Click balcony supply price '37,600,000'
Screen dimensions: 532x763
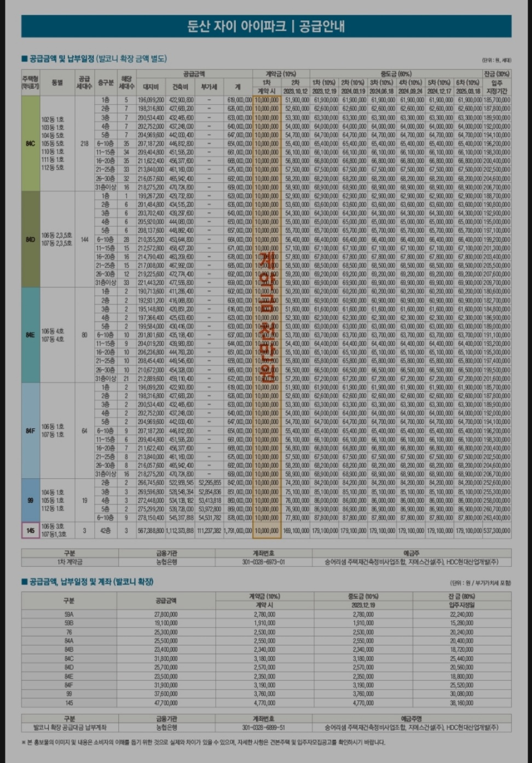tap(166, 694)
